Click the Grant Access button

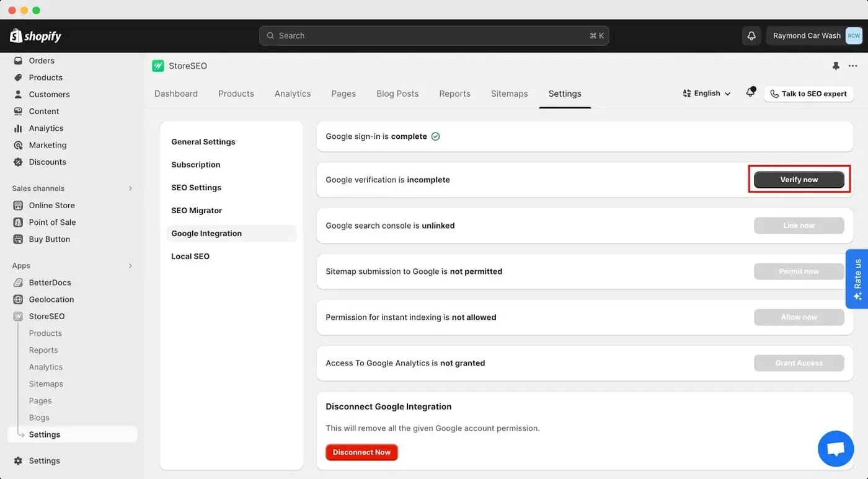799,363
